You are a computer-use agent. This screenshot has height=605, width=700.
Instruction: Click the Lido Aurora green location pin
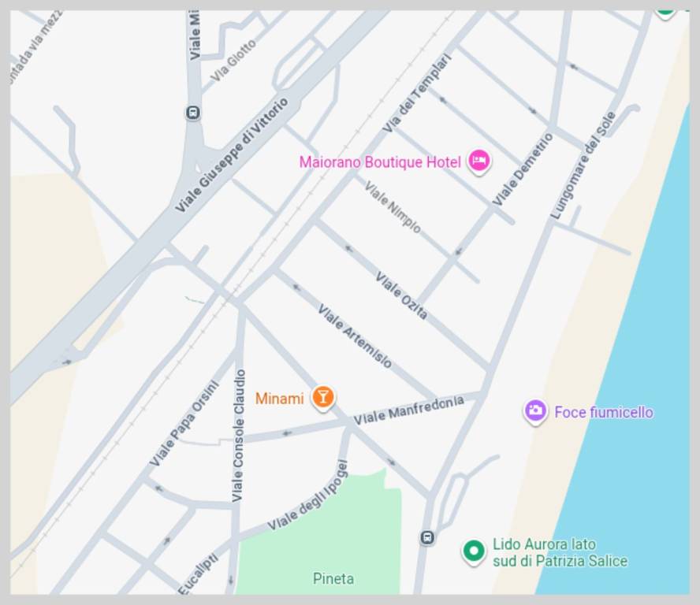[474, 551]
